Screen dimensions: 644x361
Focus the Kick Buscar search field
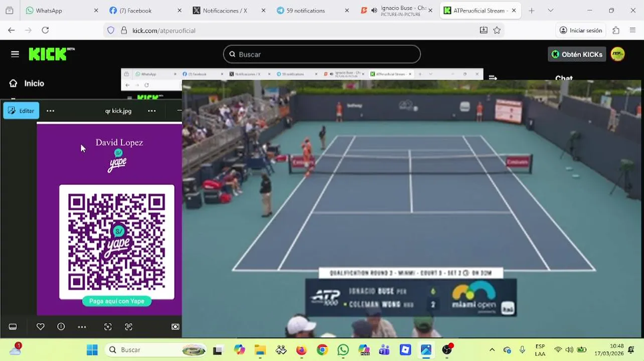(321, 54)
